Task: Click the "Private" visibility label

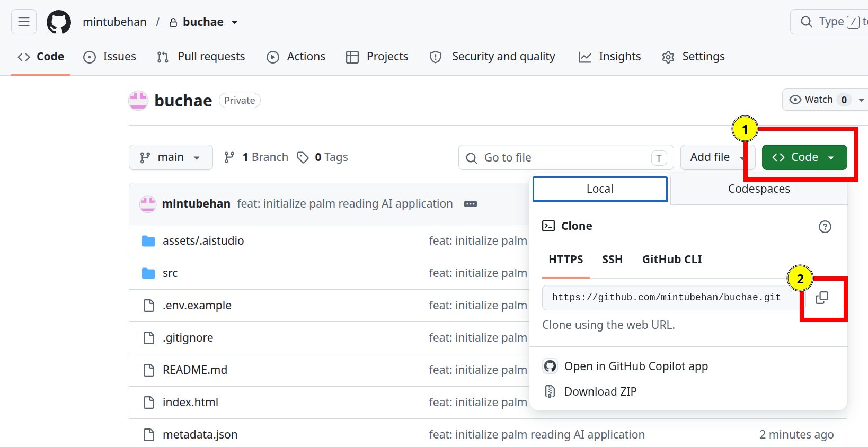Action: [240, 101]
